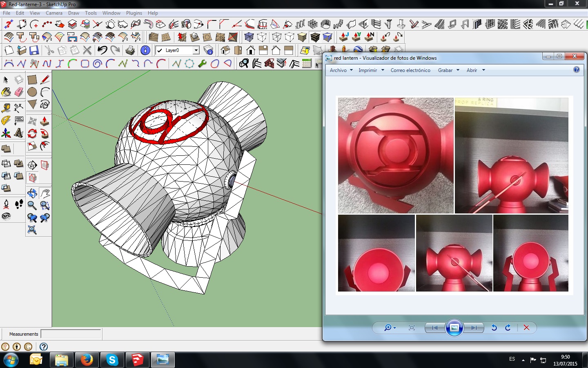Viewport: 588px width, 368px height.
Task: Start slideshow in photo viewer
Action: pos(454,328)
